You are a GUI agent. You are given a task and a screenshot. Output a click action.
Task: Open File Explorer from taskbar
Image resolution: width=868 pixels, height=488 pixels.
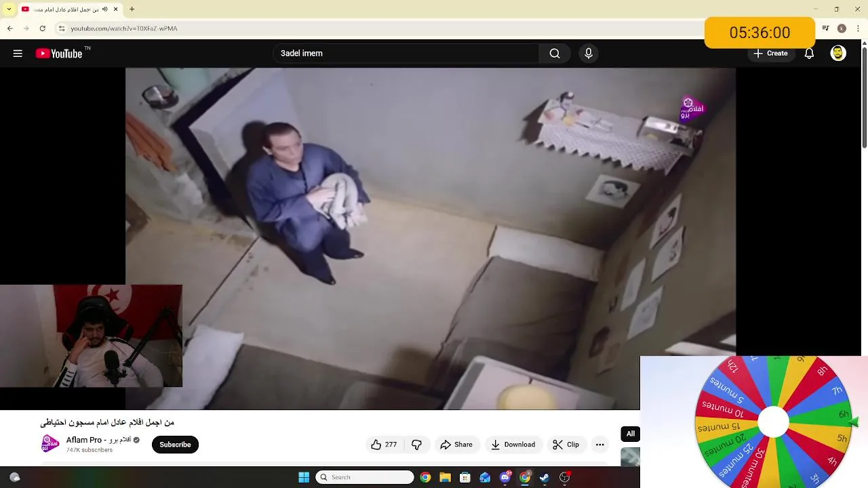(445, 477)
